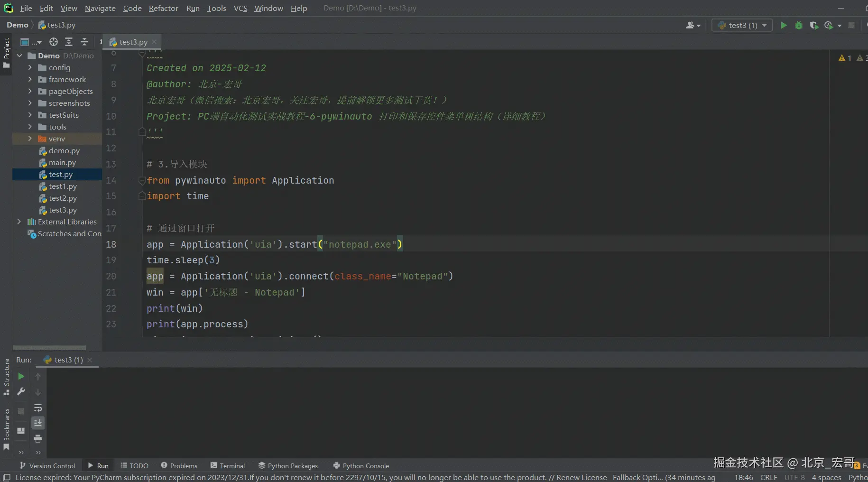The width and height of the screenshot is (868, 482).
Task: Open the Terminal tool window
Action: coord(228,466)
